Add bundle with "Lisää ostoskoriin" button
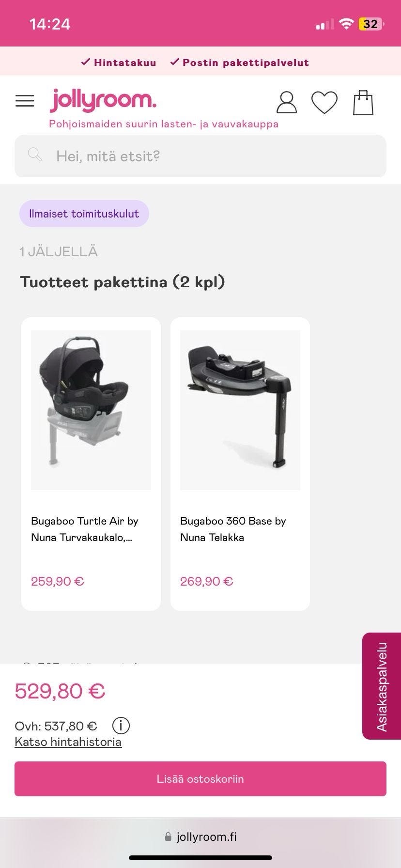 pos(200,779)
